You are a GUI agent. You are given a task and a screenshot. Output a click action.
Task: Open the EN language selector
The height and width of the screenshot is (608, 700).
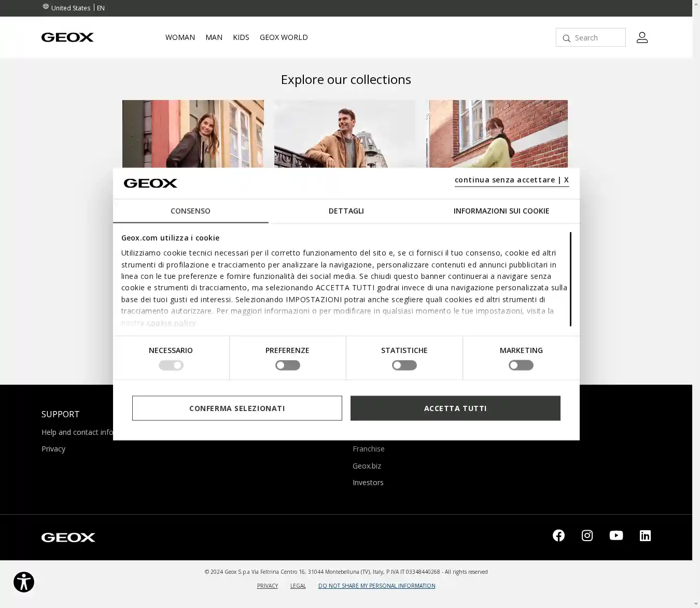(101, 8)
